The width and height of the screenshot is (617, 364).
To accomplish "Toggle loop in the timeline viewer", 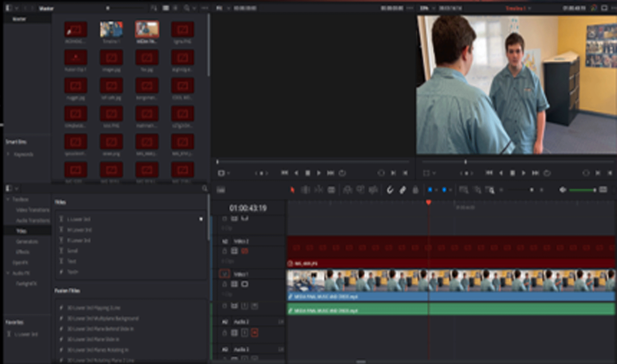I will 547,173.
